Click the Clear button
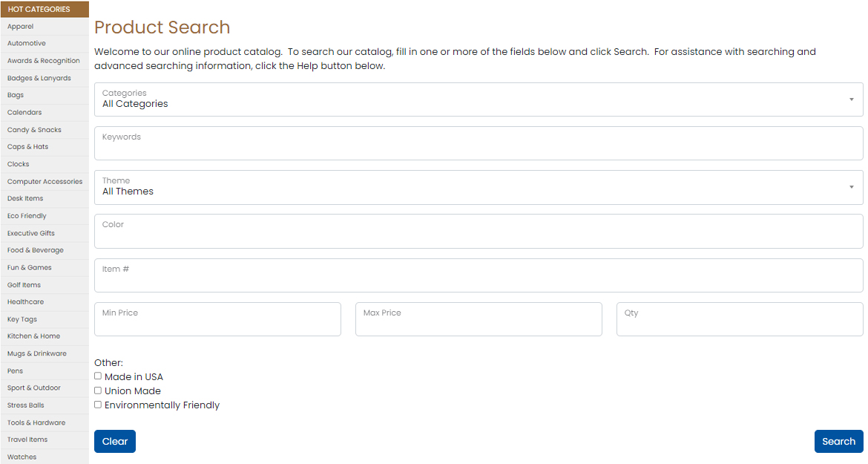868x464 pixels. click(x=114, y=441)
